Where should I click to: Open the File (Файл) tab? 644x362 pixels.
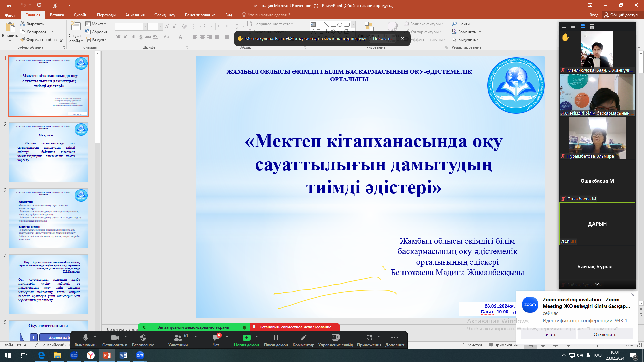10,15
